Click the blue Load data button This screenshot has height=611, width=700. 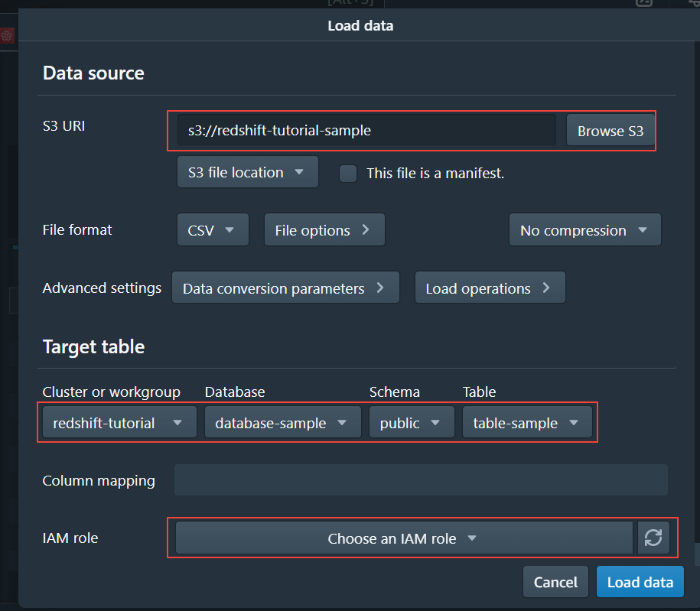pyautogui.click(x=640, y=582)
